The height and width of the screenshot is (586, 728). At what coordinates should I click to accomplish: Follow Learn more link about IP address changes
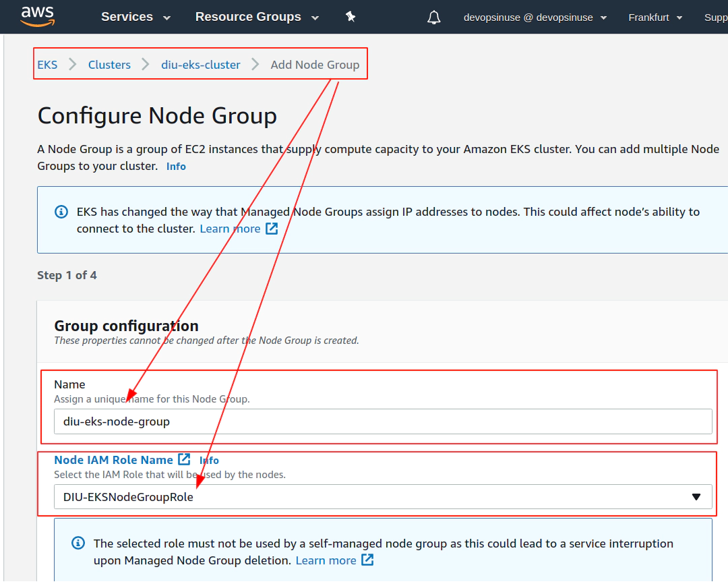point(230,229)
